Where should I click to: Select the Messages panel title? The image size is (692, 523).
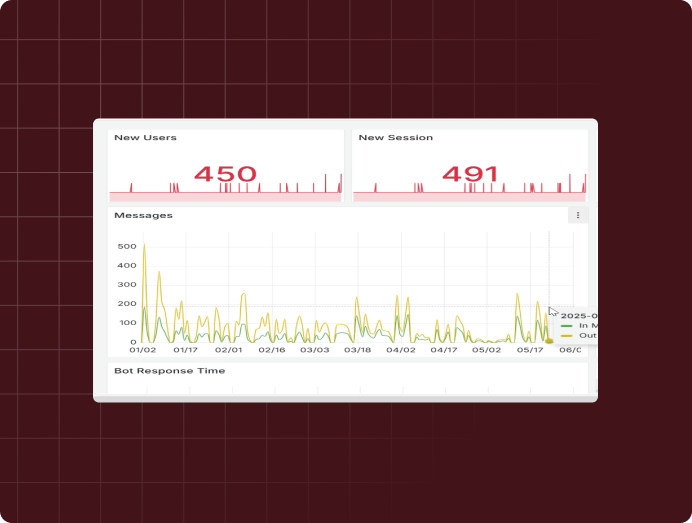tap(143, 215)
